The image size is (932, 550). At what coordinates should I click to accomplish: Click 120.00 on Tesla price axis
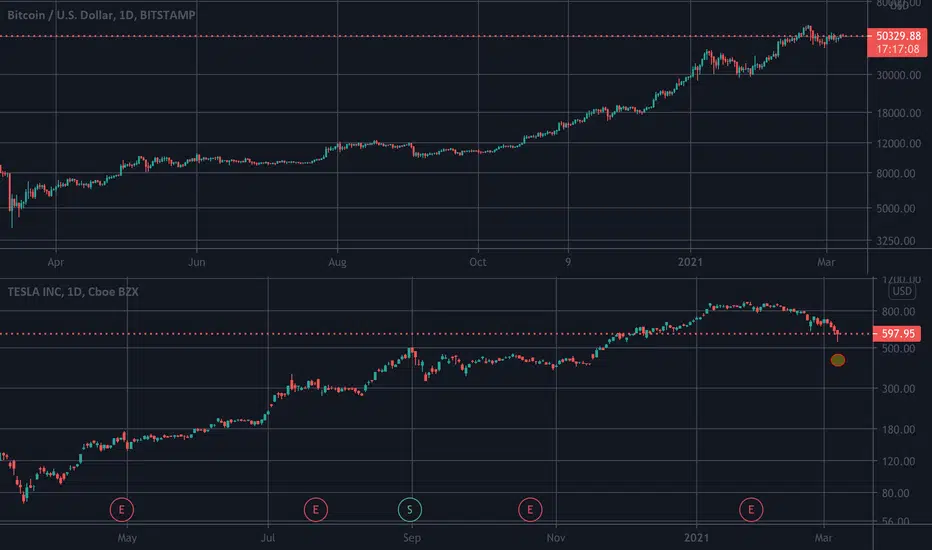(x=898, y=461)
